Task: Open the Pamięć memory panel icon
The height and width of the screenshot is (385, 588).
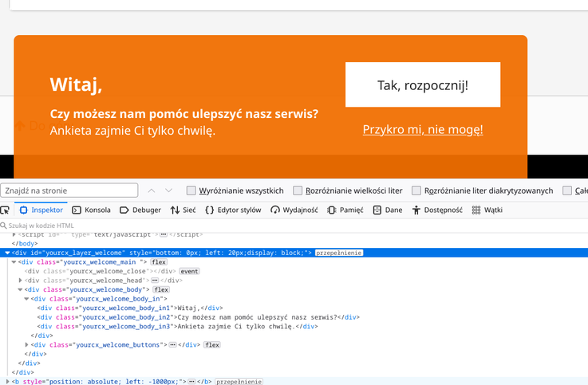Action: [x=332, y=210]
